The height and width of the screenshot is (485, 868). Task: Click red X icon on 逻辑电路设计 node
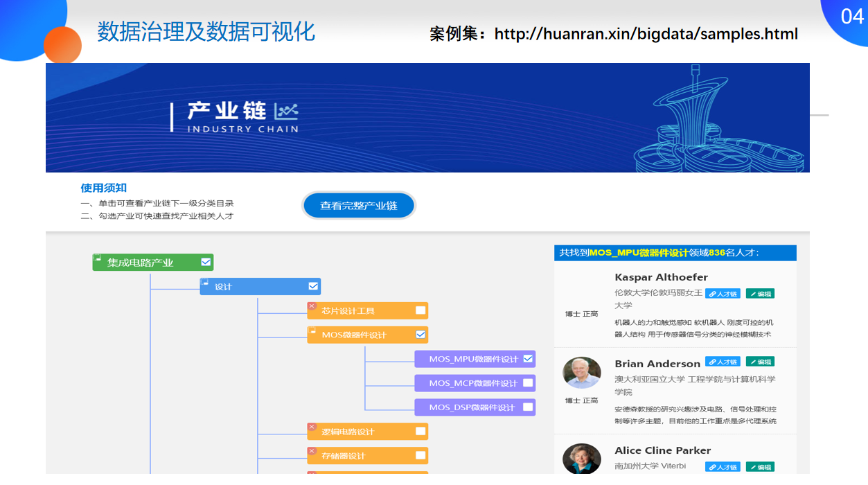(312, 427)
